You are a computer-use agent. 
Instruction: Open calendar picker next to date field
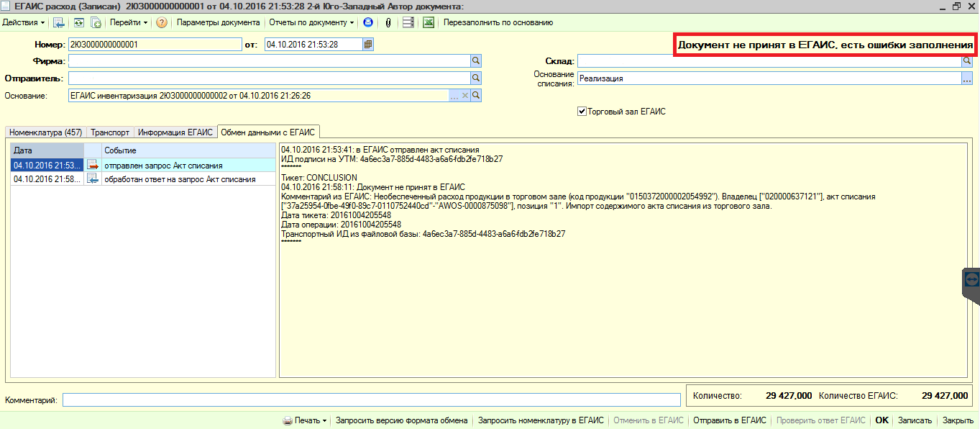(x=368, y=45)
